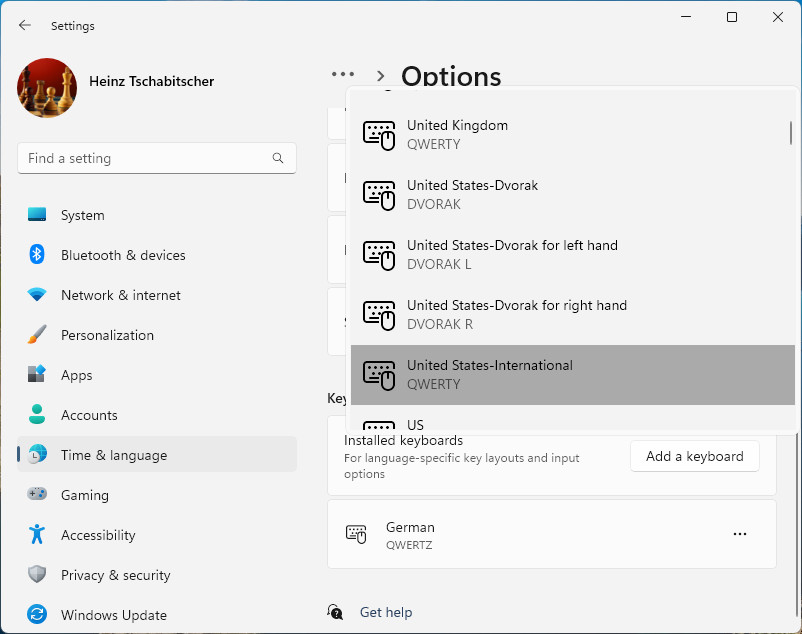Image resolution: width=802 pixels, height=634 pixels.
Task: Open the Apps icon in sidebar
Action: point(37,374)
